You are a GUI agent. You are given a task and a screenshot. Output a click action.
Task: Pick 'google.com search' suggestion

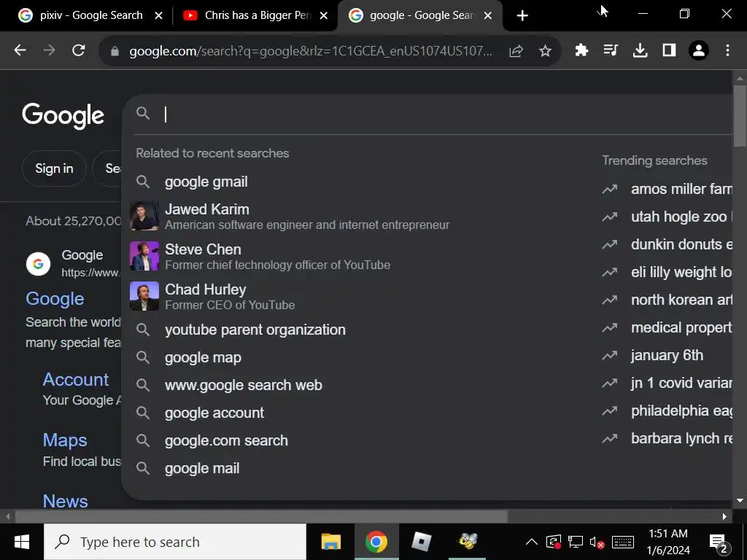point(226,440)
